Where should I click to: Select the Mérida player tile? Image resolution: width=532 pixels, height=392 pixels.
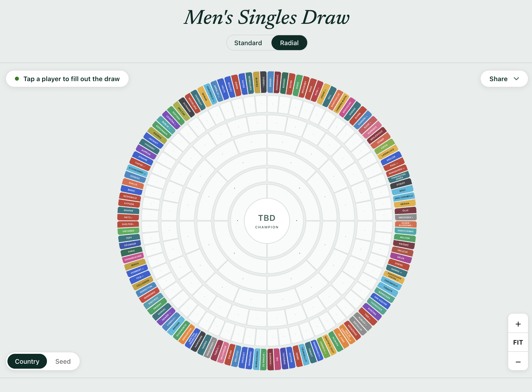click(405, 204)
